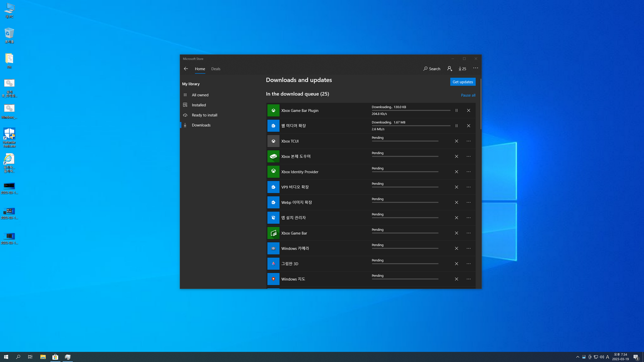Open more options for 그림판 3D

click(x=469, y=264)
